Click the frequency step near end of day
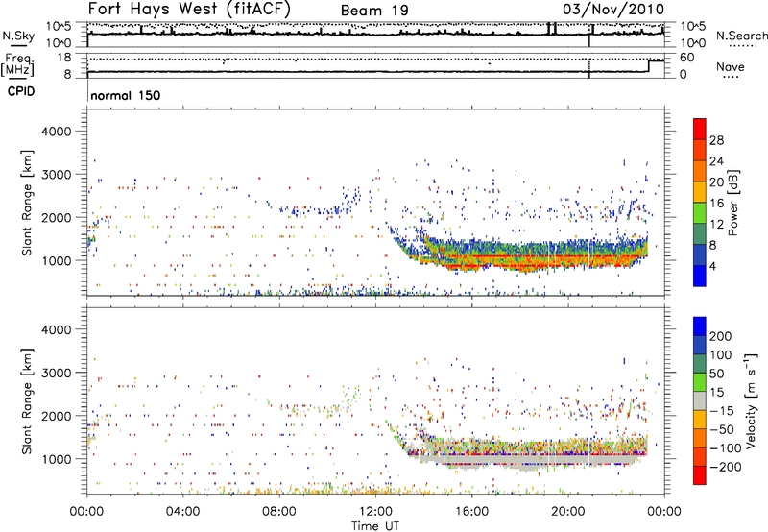Image resolution: width=768 pixels, height=532 pixels. [x=649, y=66]
